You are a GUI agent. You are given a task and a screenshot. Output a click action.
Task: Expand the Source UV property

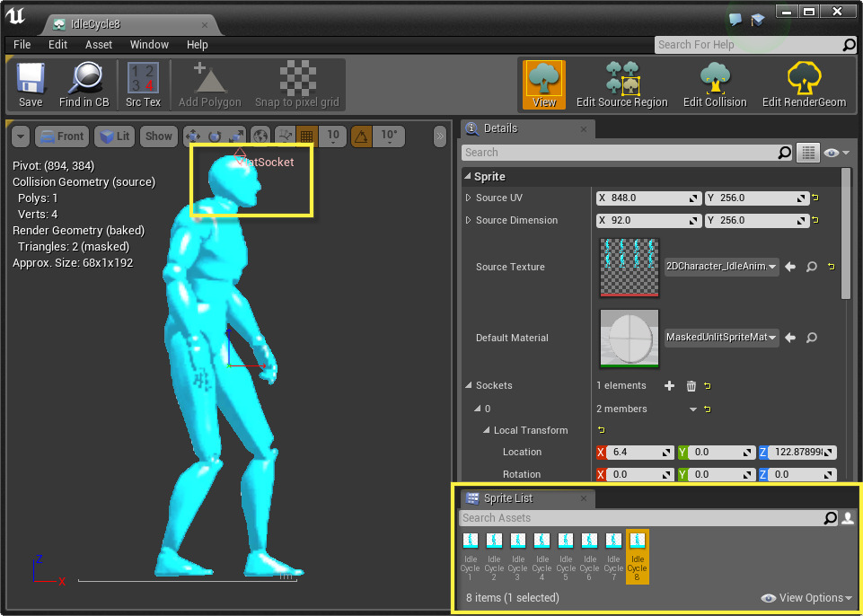pos(468,198)
